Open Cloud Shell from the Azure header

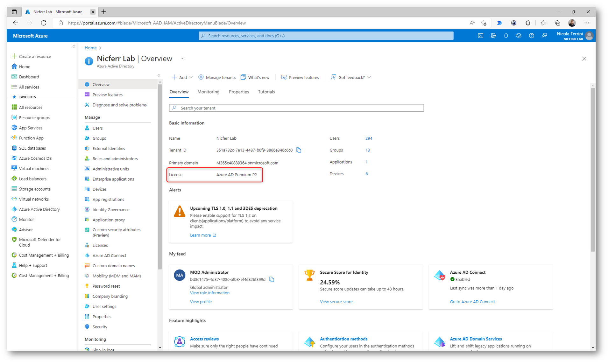coord(480,36)
